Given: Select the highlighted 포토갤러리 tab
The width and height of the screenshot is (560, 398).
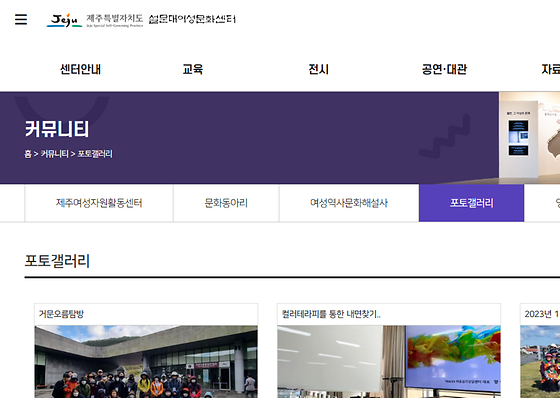Looking at the screenshot, I should pyautogui.click(x=471, y=203).
